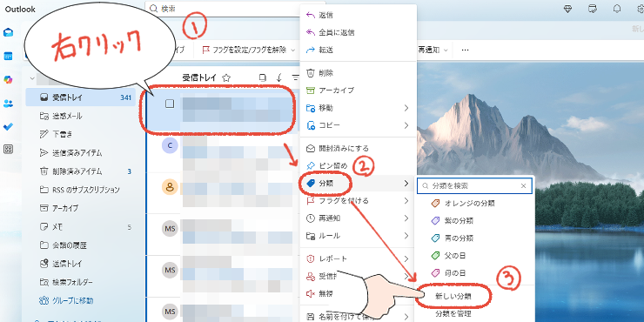Expand the レポート submenu
Viewport: 644px width, 322px height.
[x=406, y=258]
